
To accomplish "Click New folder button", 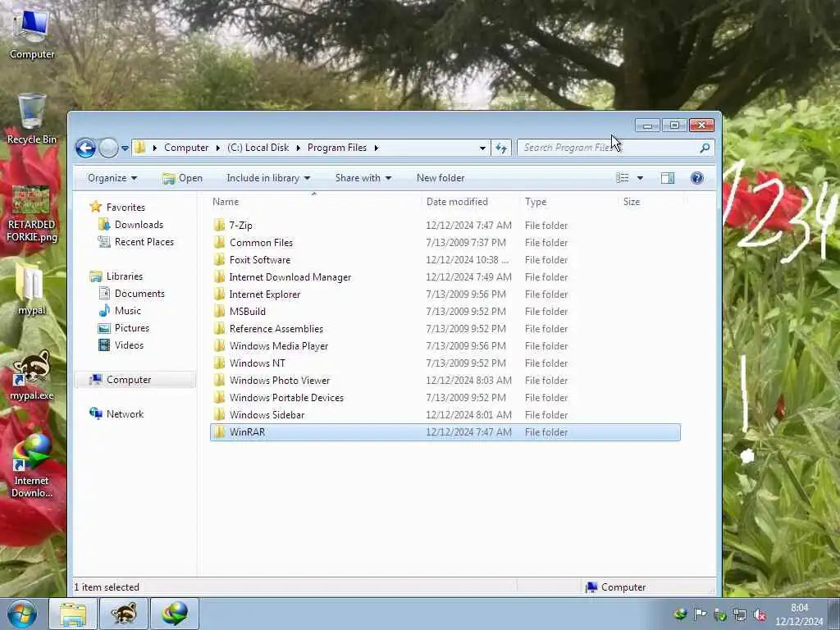I will [x=441, y=178].
